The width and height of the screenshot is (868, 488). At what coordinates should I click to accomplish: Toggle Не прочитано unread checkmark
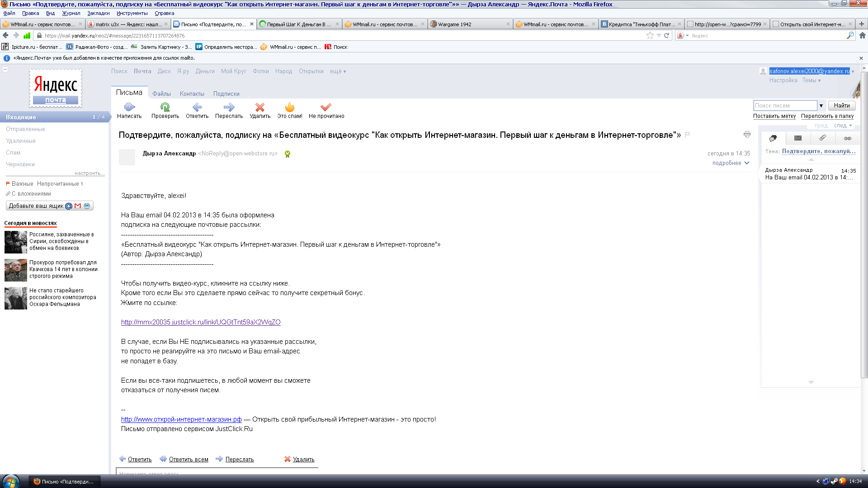[x=326, y=107]
